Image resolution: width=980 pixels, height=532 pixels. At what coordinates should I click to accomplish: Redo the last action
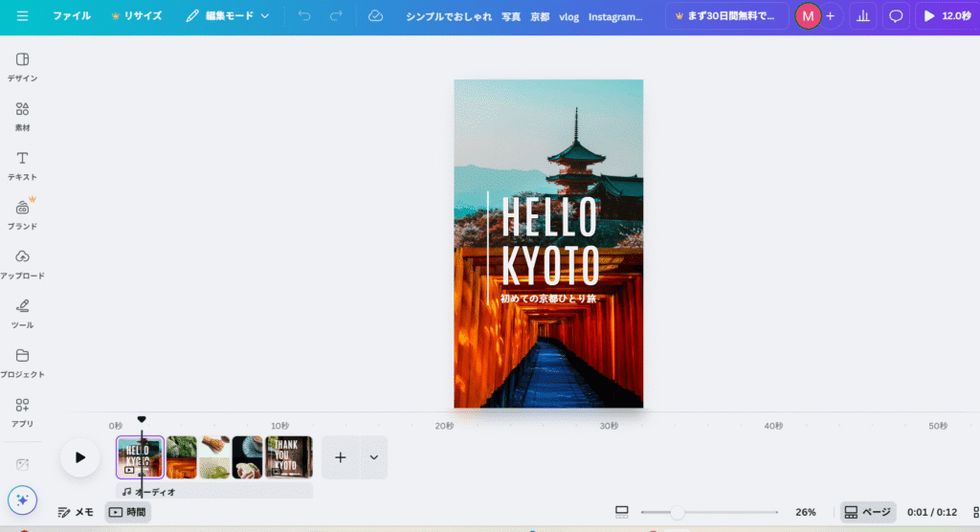tap(336, 16)
